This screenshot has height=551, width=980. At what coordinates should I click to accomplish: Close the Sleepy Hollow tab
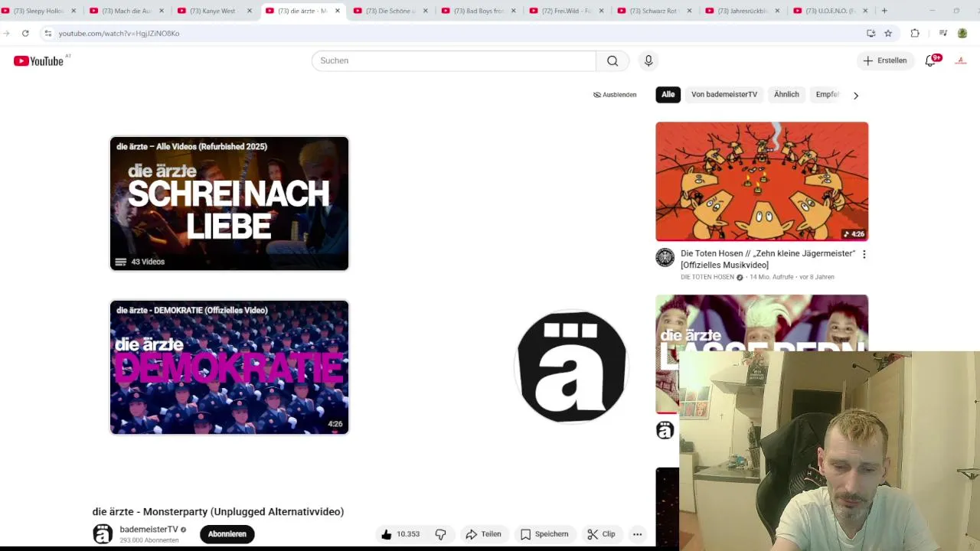(73, 11)
